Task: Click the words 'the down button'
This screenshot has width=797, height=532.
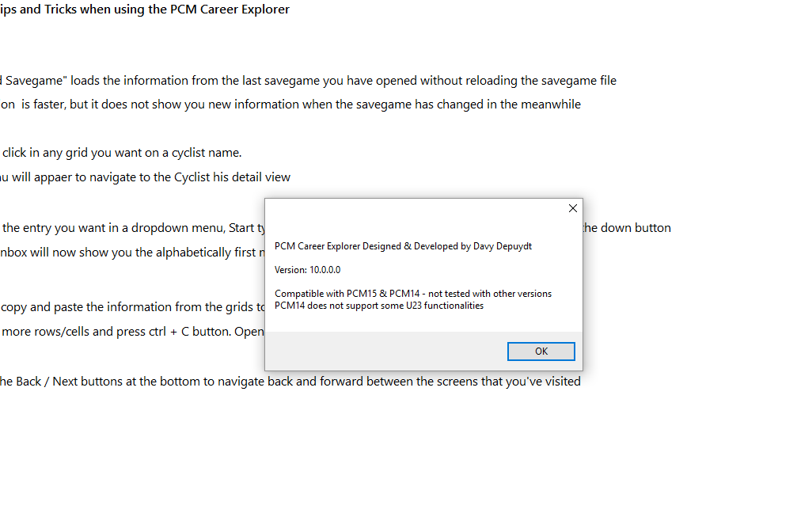Action: [x=627, y=228]
